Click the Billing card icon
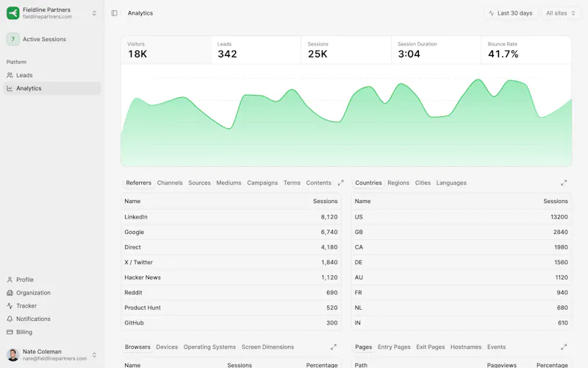This screenshot has height=368, width=588. [x=10, y=332]
